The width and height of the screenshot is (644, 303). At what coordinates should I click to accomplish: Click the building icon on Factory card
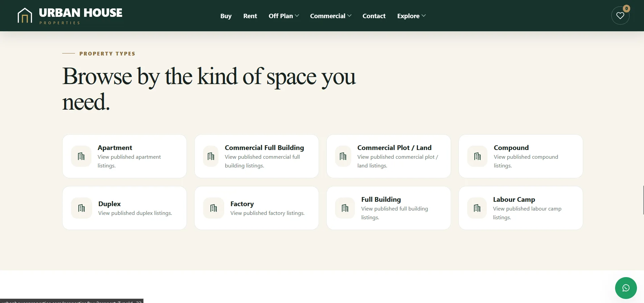214,208
